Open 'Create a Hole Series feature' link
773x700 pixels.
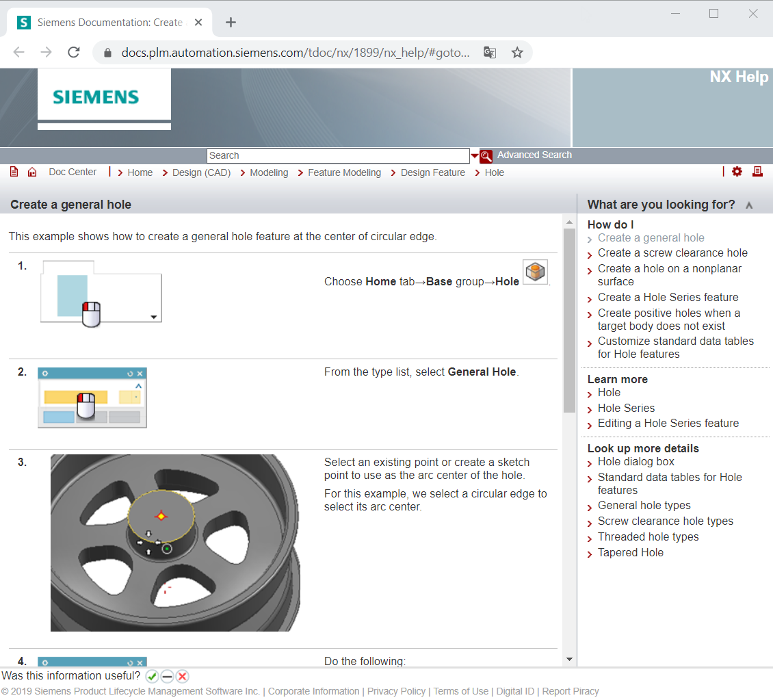[x=668, y=297]
